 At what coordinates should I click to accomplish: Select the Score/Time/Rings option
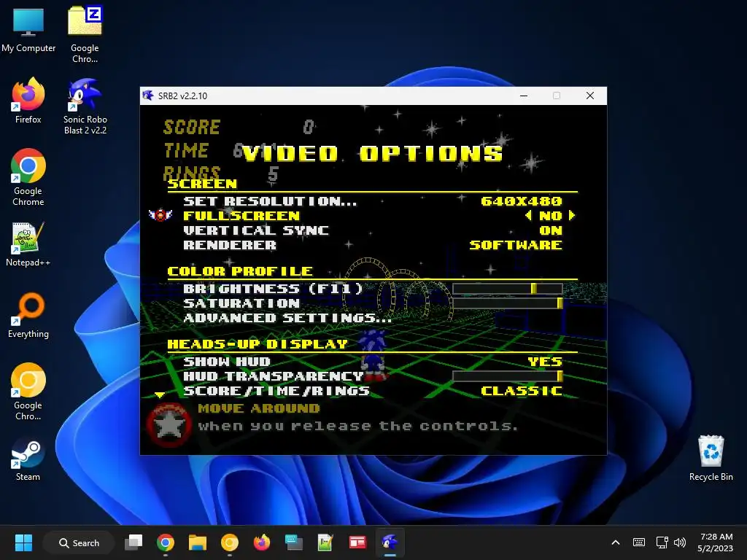point(276,391)
